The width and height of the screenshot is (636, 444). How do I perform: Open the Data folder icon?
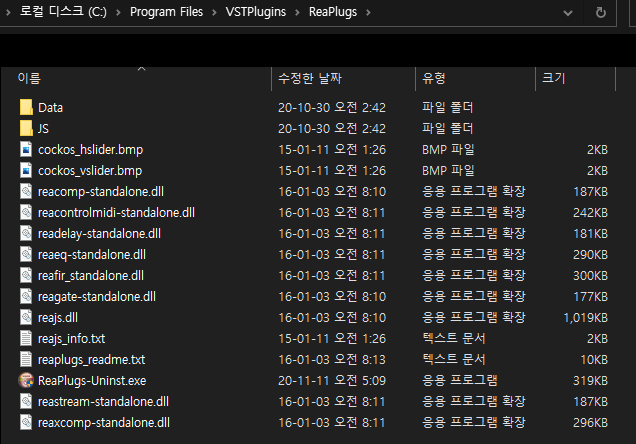pos(26,107)
